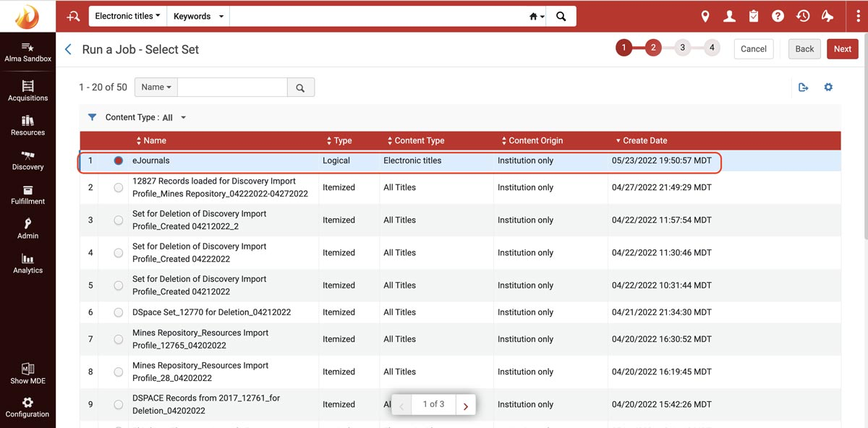Click the Logical type cell
The width and height of the screenshot is (868, 428).
pyautogui.click(x=336, y=160)
